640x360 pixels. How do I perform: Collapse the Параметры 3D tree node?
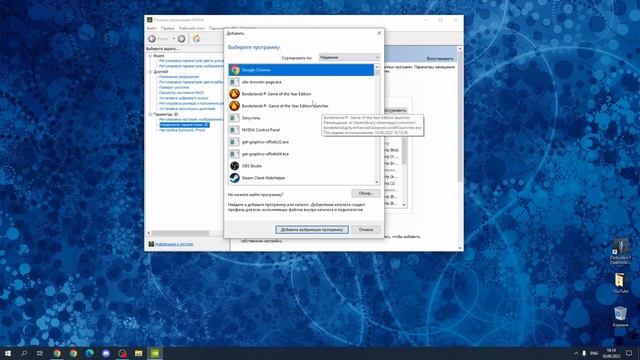click(x=150, y=114)
